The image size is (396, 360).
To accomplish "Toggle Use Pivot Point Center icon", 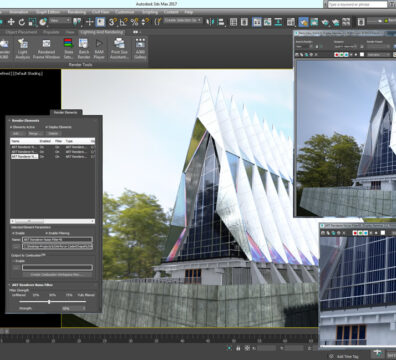I will coord(77,22).
